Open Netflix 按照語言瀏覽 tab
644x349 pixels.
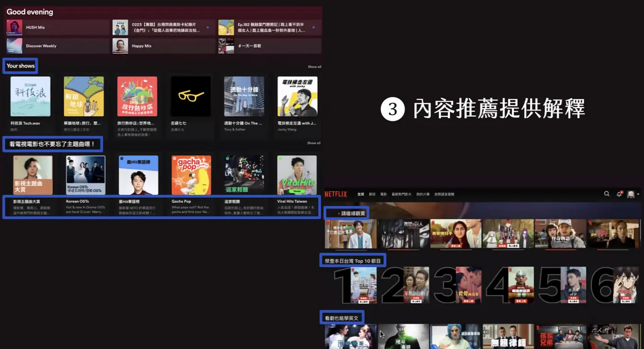444,195
